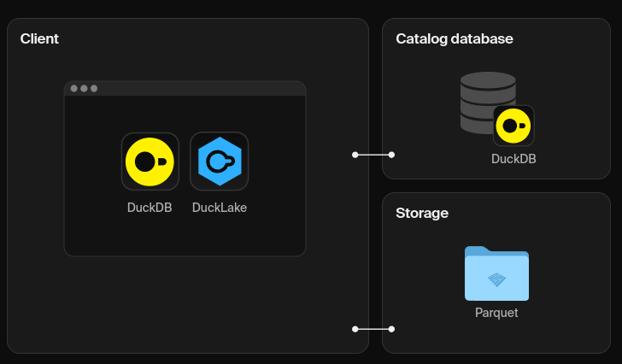The height and width of the screenshot is (364, 622).
Task: Click the first gray window dot
Action: click(73, 88)
